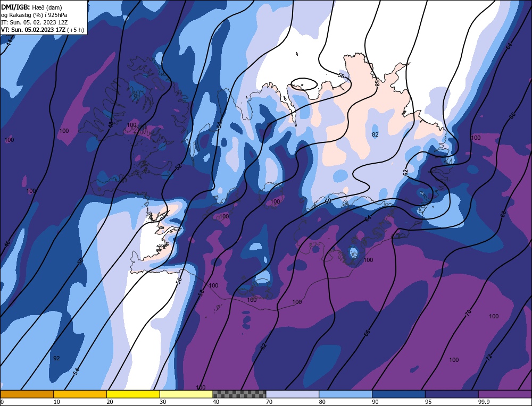Click the gray checkered 40–70 legend swatch
The image size is (532, 406).
[239, 394]
